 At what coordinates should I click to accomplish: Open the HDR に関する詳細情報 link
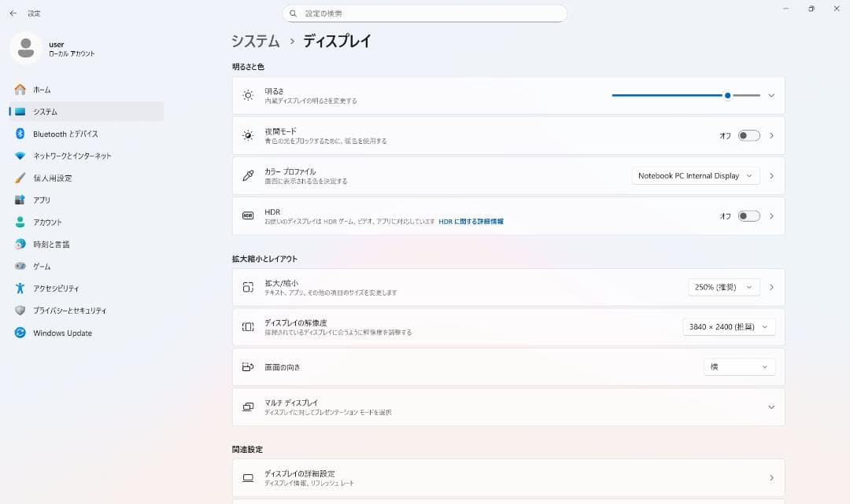471,222
